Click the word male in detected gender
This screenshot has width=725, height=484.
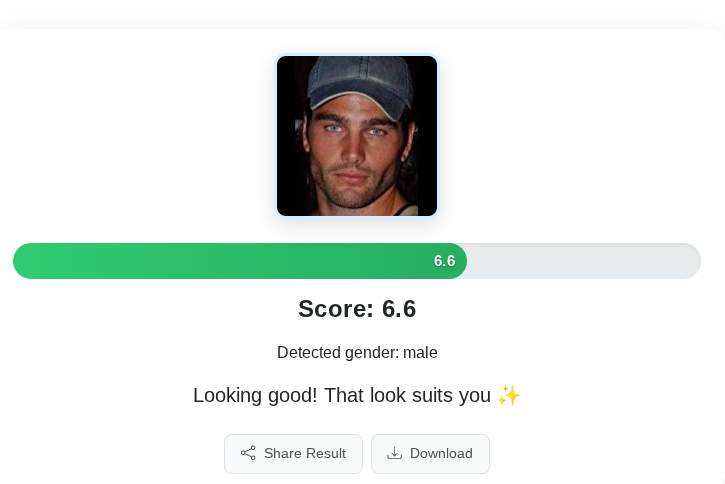420,353
